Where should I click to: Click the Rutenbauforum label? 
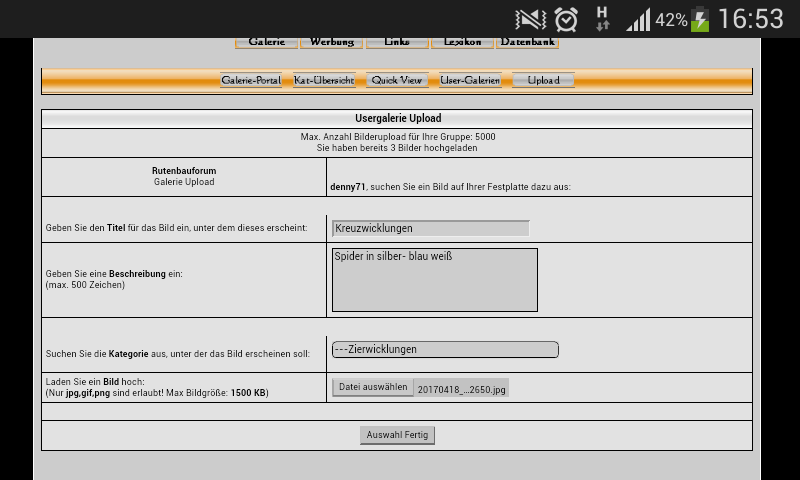184,171
